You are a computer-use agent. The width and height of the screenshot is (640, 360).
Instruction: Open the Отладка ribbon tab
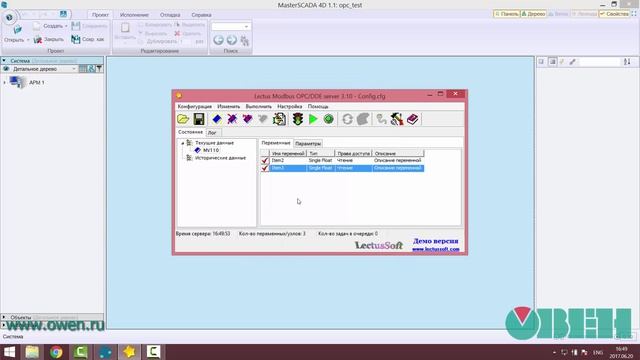pos(170,15)
